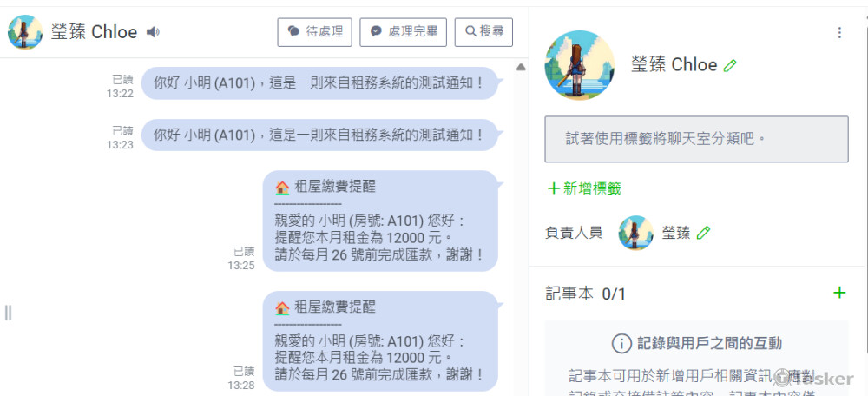Click the 負責人員 avatar of 瑩臻
The width and height of the screenshot is (868, 396).
(x=636, y=233)
